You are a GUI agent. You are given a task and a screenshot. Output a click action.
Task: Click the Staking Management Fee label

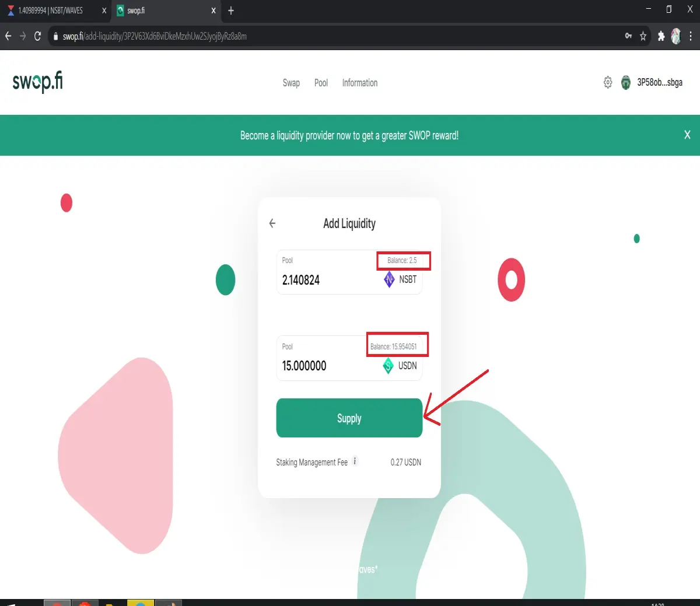(x=311, y=462)
